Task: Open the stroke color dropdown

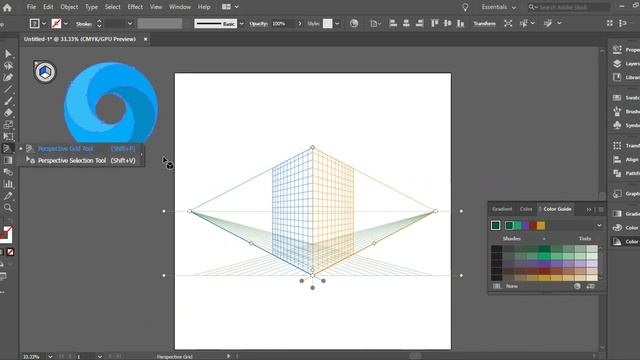Action: pyautogui.click(x=66, y=24)
